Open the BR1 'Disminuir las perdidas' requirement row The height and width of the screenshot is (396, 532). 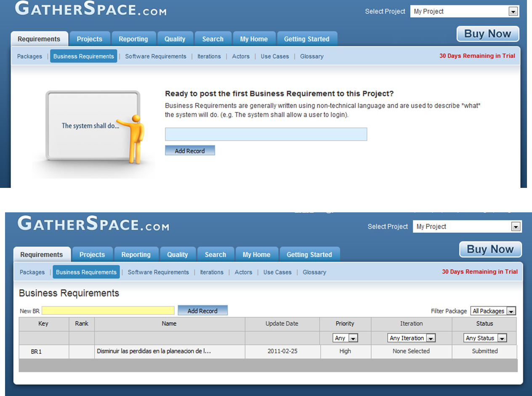[154, 351]
